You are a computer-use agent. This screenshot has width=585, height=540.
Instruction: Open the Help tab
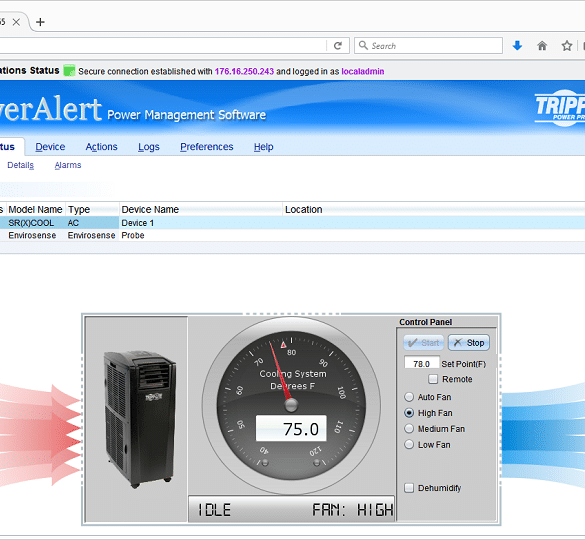[263, 147]
